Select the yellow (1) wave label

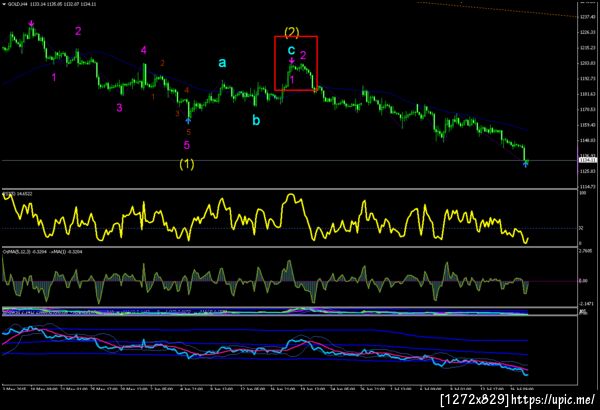pyautogui.click(x=187, y=164)
